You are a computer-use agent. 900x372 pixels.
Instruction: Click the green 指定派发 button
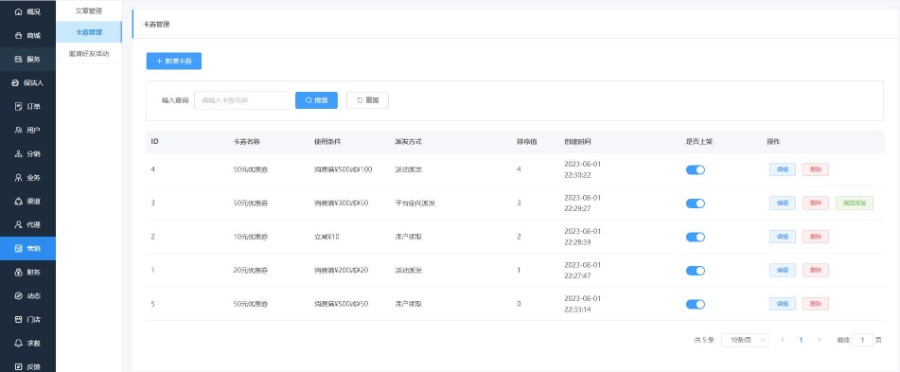coord(855,203)
